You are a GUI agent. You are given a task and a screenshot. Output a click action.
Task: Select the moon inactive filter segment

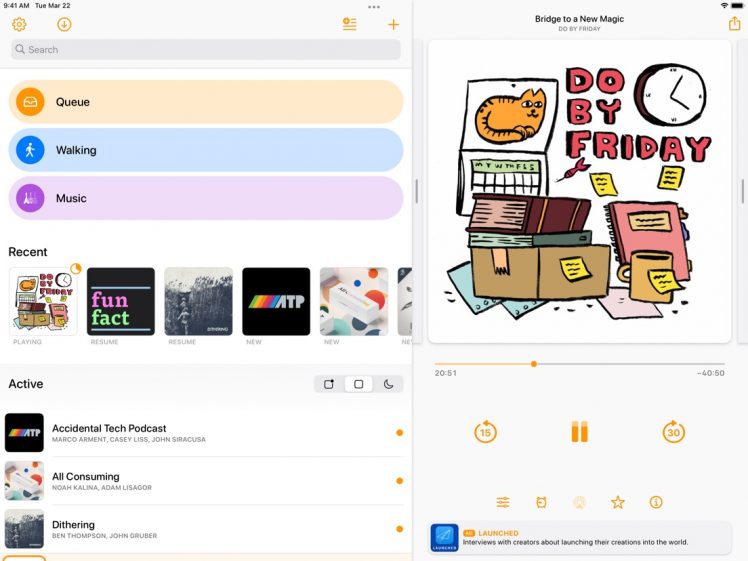388,384
